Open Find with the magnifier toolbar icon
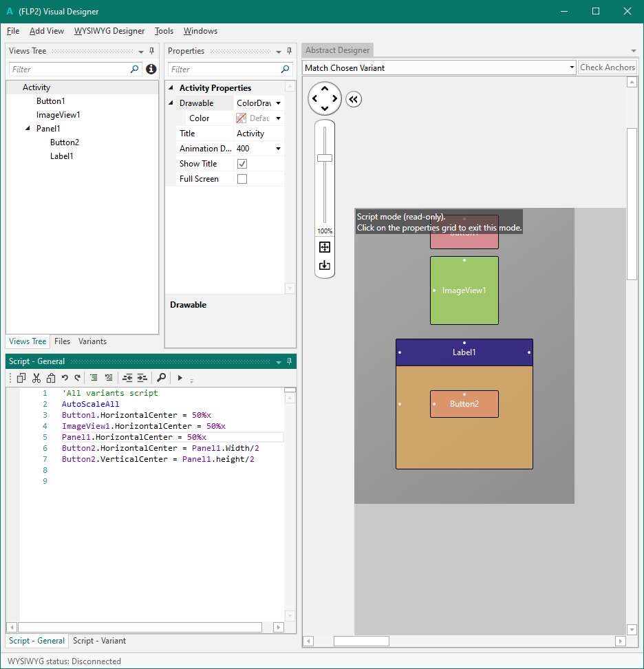The width and height of the screenshot is (644, 669). (161, 378)
